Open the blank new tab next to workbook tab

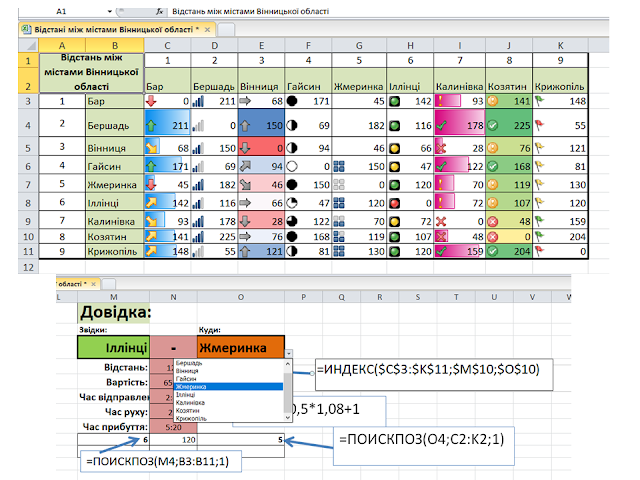click(x=226, y=29)
